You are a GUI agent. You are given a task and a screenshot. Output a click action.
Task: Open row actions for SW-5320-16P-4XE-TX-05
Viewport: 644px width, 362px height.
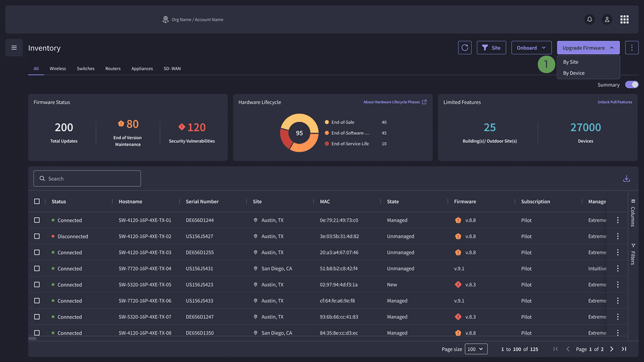[617, 285]
